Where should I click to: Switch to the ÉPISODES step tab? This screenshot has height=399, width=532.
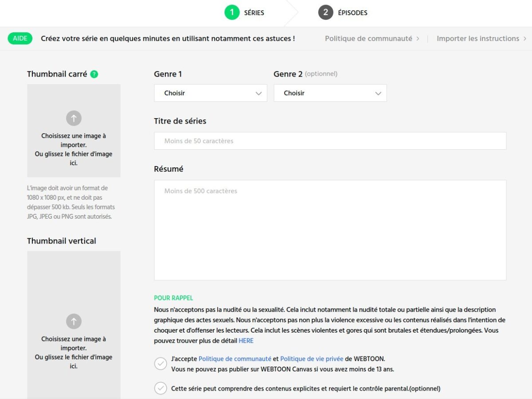point(343,13)
